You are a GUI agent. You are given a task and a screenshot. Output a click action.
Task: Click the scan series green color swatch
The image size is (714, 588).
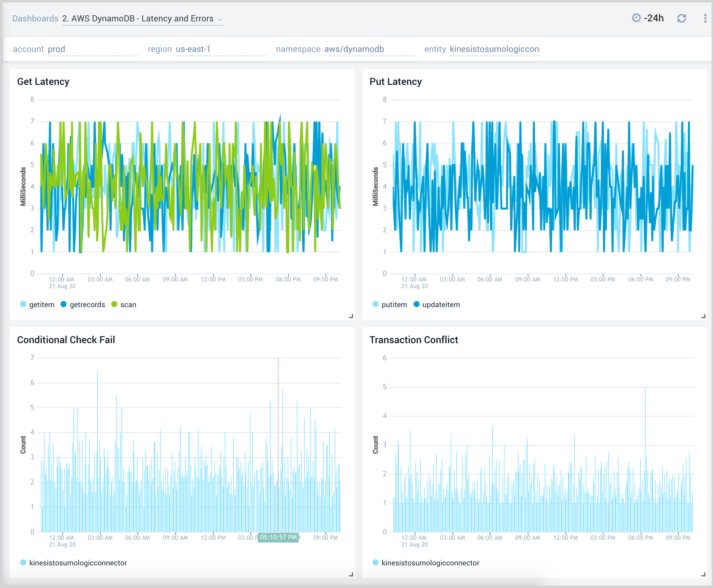[x=115, y=304]
